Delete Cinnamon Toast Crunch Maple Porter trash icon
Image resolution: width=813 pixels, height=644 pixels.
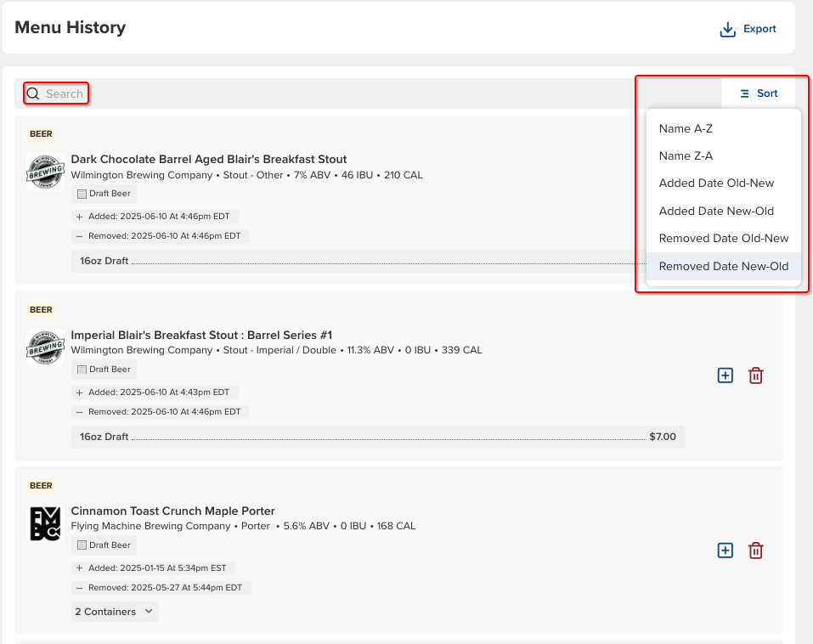pos(755,551)
